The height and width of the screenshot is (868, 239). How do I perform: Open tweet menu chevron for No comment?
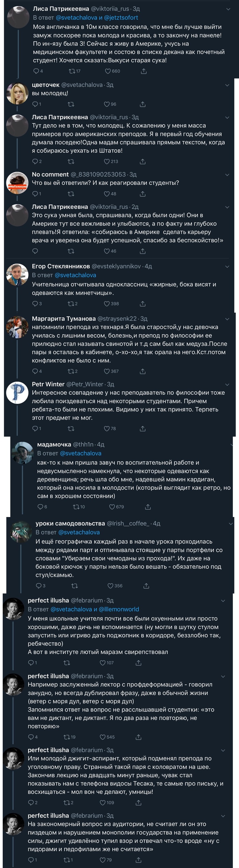click(x=227, y=174)
